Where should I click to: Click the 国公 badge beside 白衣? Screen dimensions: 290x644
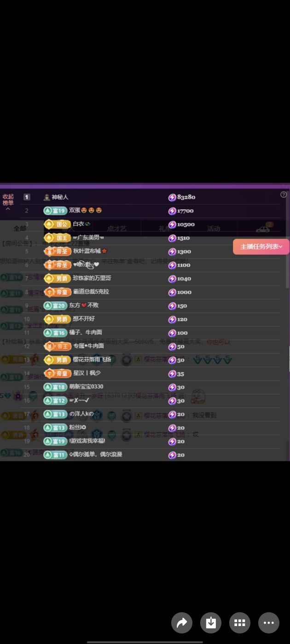coord(58,224)
